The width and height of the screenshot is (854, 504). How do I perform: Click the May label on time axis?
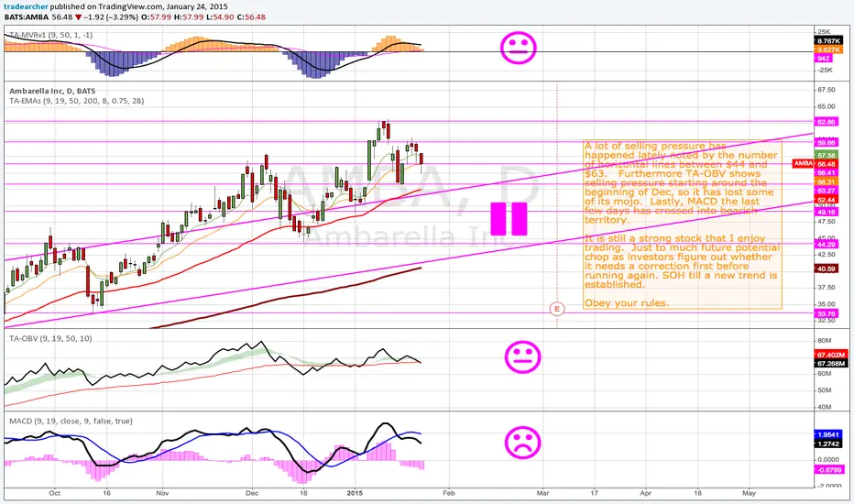[x=749, y=493]
